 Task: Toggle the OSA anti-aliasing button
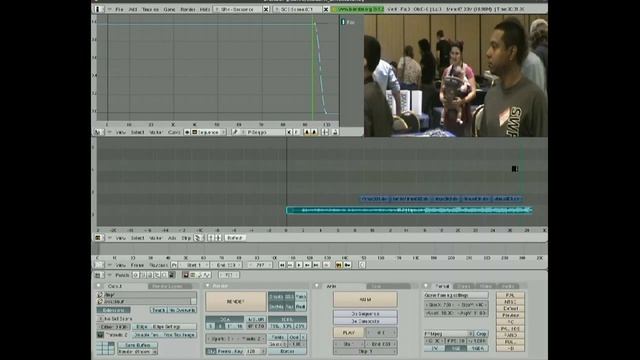click(x=224, y=319)
